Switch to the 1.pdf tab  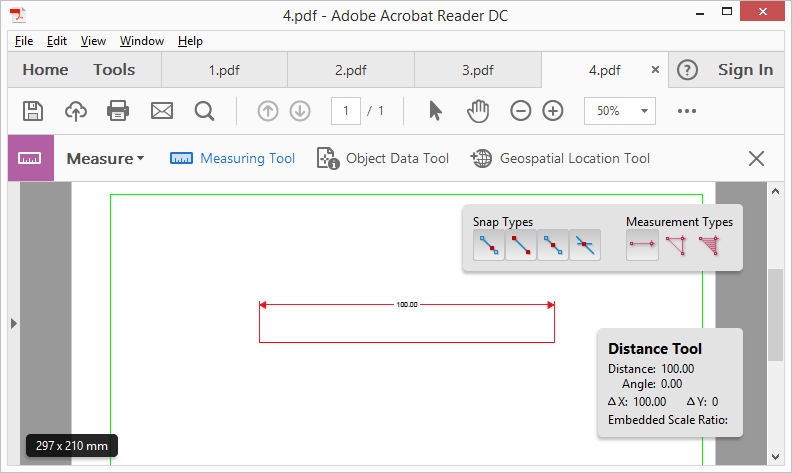click(x=224, y=70)
